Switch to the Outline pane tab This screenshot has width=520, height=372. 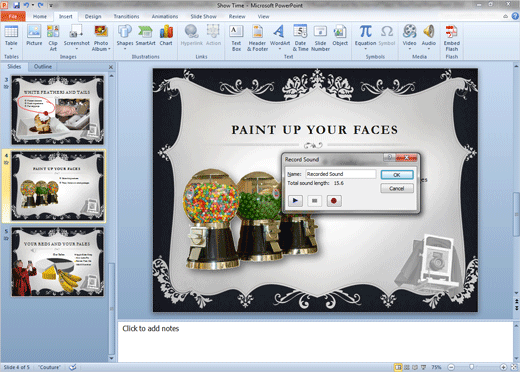click(x=43, y=67)
